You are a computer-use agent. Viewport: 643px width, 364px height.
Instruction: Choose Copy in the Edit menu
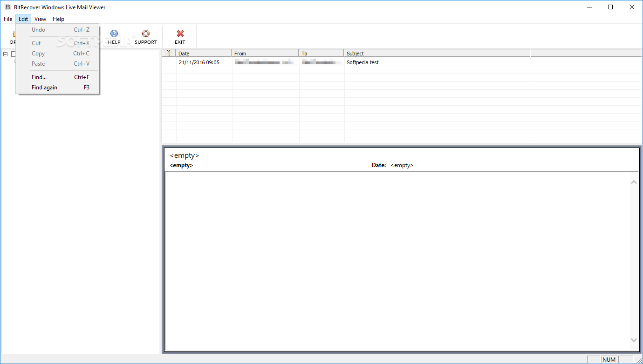(58, 54)
